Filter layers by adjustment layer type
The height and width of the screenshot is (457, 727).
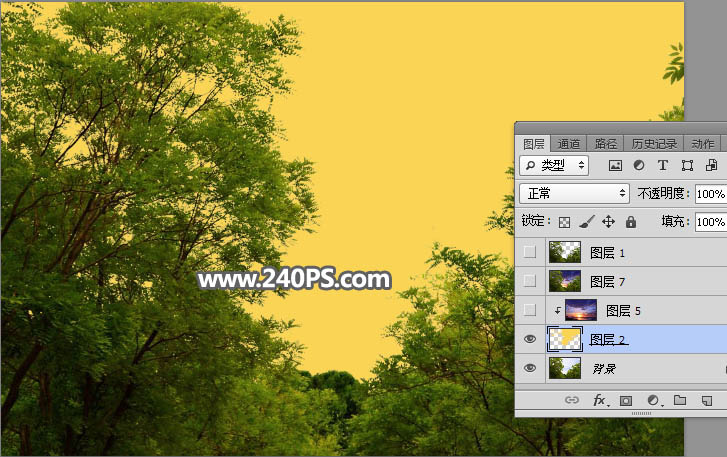pos(639,165)
